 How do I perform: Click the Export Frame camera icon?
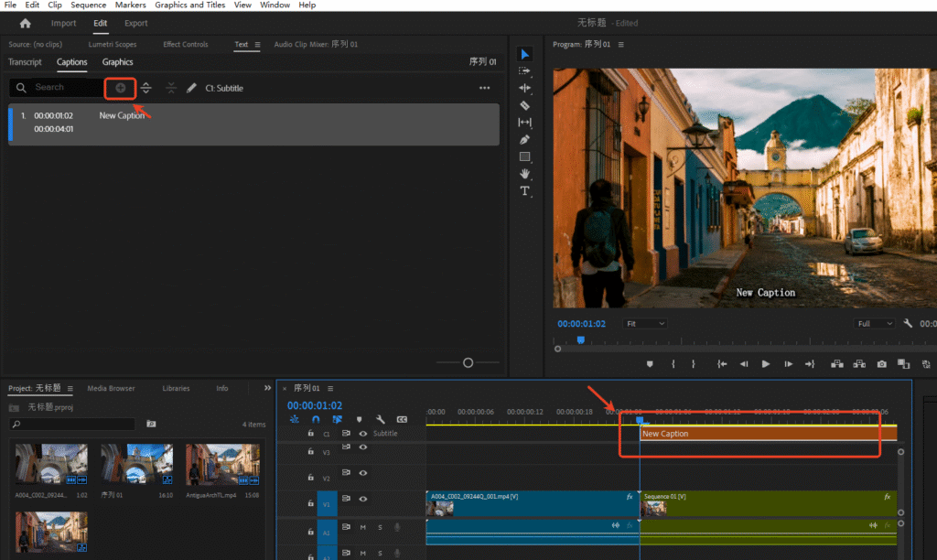[x=881, y=363]
